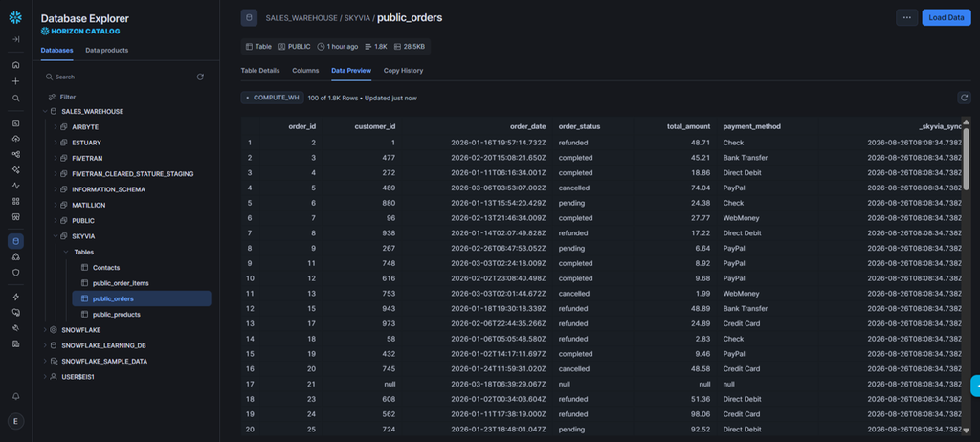Expand the INFORMATION_SCHEMA node

[55, 189]
